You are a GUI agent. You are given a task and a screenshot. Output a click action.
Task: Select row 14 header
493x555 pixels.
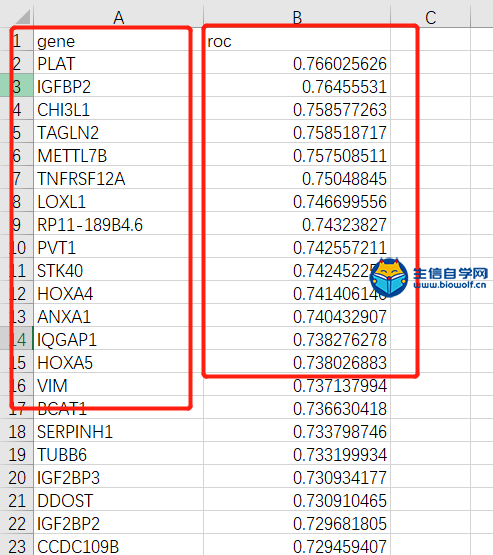coord(17,338)
